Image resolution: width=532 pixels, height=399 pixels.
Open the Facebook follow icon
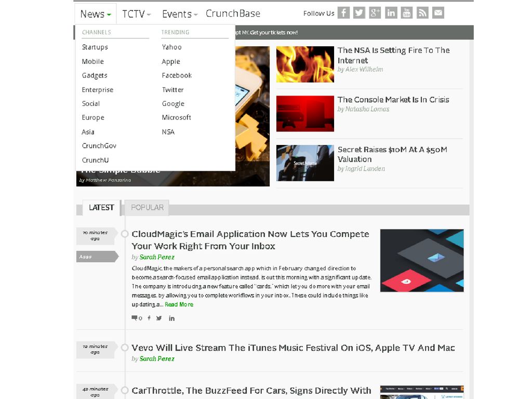[343, 13]
